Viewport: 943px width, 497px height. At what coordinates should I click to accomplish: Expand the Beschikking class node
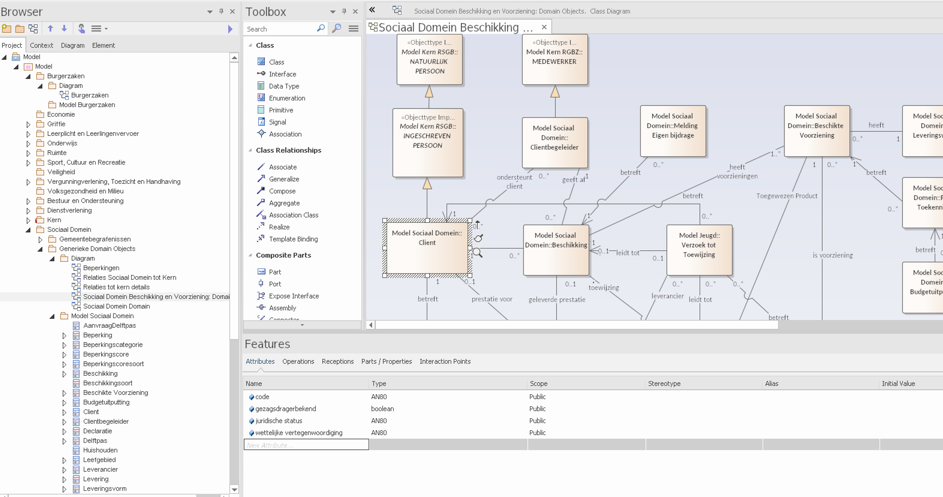(65, 373)
